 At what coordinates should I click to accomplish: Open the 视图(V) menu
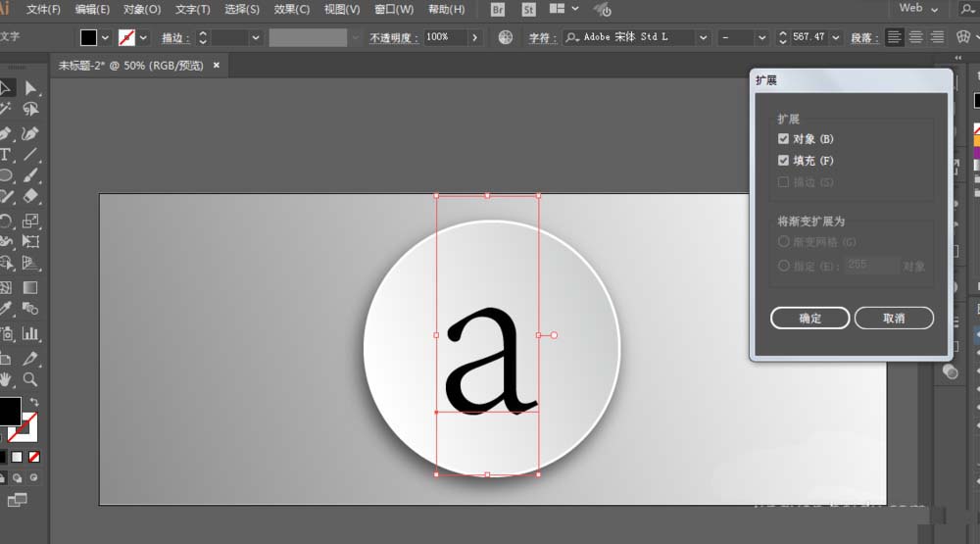[342, 10]
